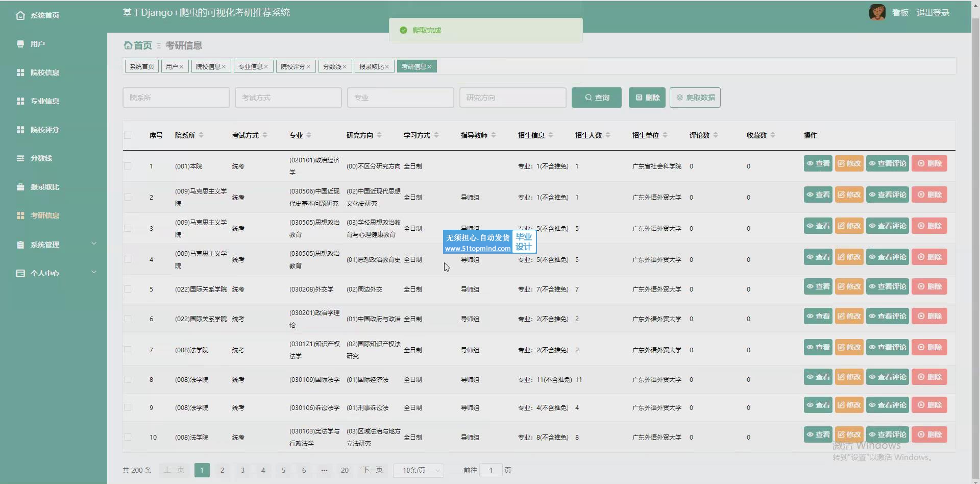
Task: Click the 院校信息 grid icon in the sidebar
Action: [20, 72]
